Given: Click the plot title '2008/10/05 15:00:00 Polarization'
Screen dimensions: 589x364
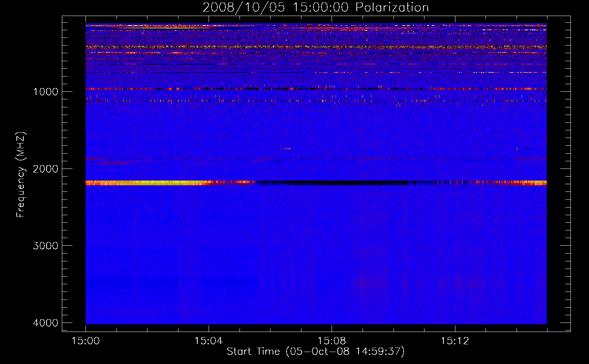Looking at the screenshot, I should tap(316, 7).
